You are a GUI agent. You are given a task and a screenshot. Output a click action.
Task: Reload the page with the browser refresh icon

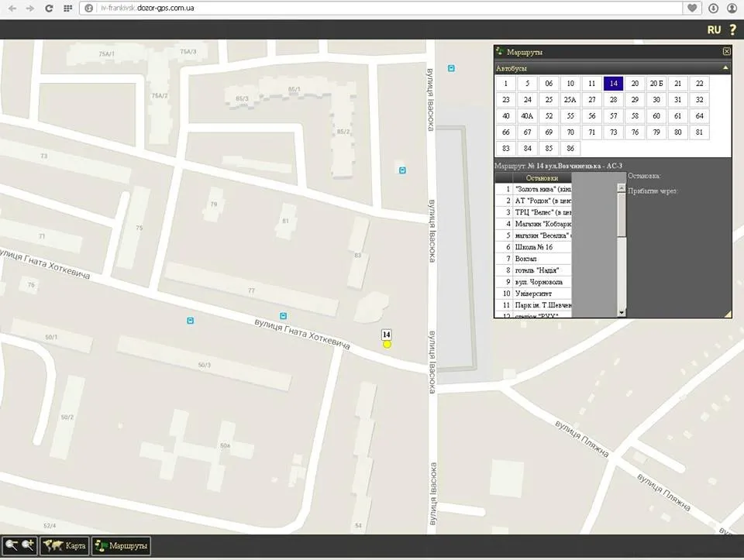49,8
